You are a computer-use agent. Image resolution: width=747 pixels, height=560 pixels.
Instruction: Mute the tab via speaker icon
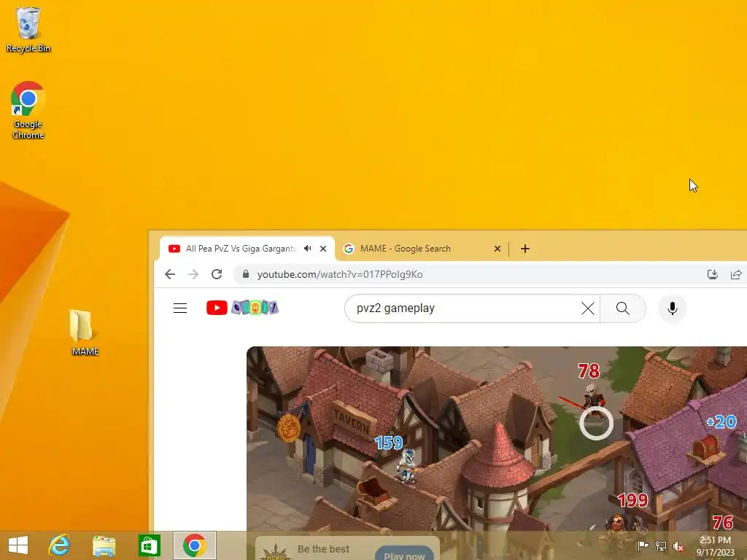point(308,249)
